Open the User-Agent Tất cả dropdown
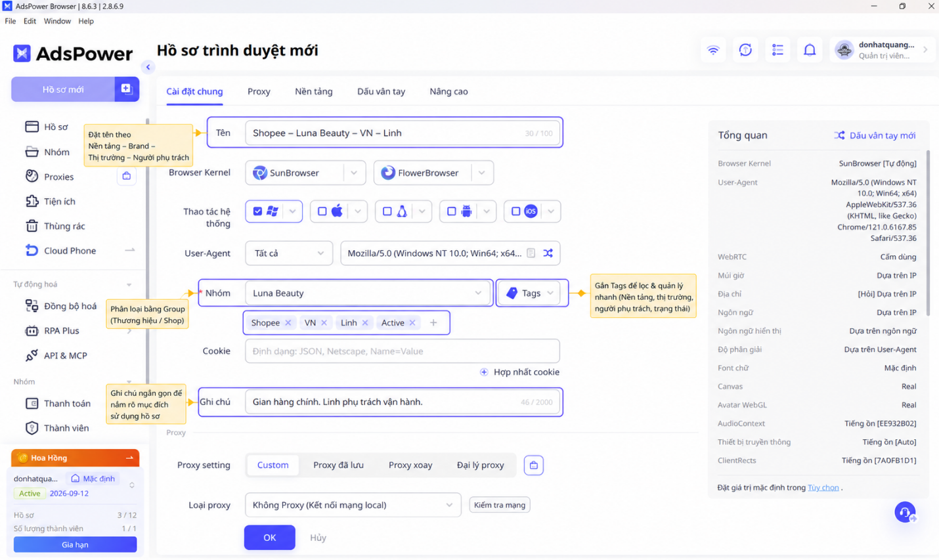This screenshot has height=560, width=939. pos(288,253)
